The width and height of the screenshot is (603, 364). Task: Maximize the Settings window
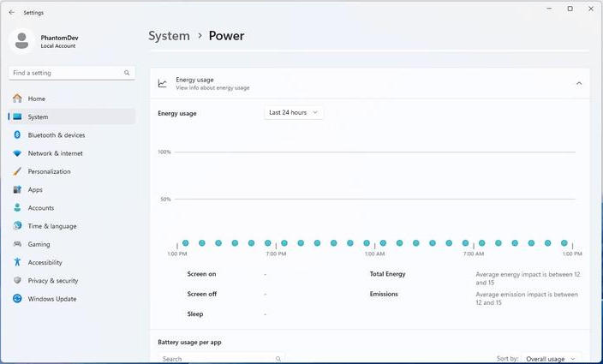tap(570, 9)
